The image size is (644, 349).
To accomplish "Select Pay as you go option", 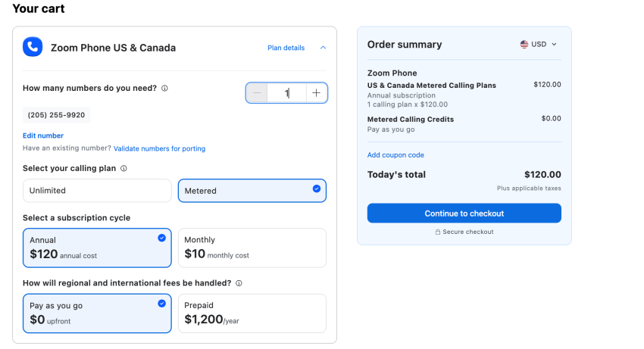I will click(x=97, y=313).
